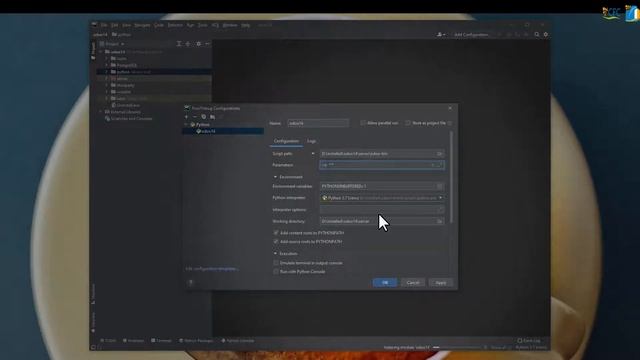640x360 pixels.
Task: Open Edit configuration templates link
Action: click(x=212, y=269)
